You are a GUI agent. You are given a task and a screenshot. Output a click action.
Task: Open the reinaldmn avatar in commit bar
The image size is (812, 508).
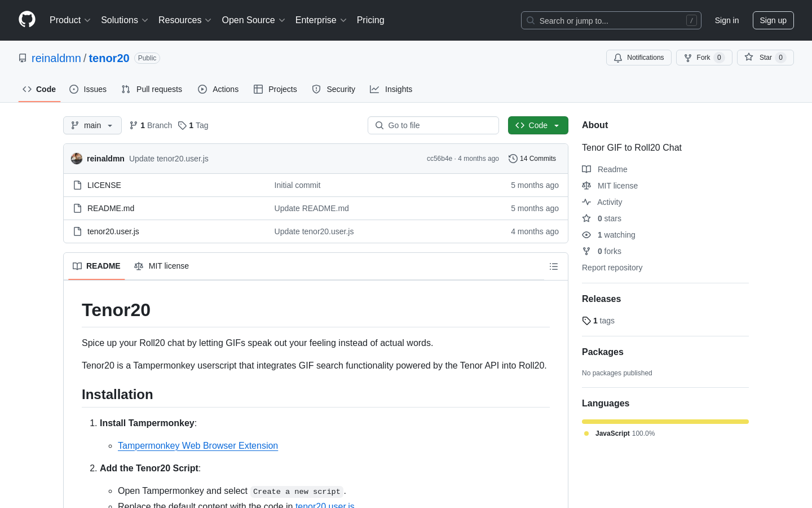click(77, 159)
